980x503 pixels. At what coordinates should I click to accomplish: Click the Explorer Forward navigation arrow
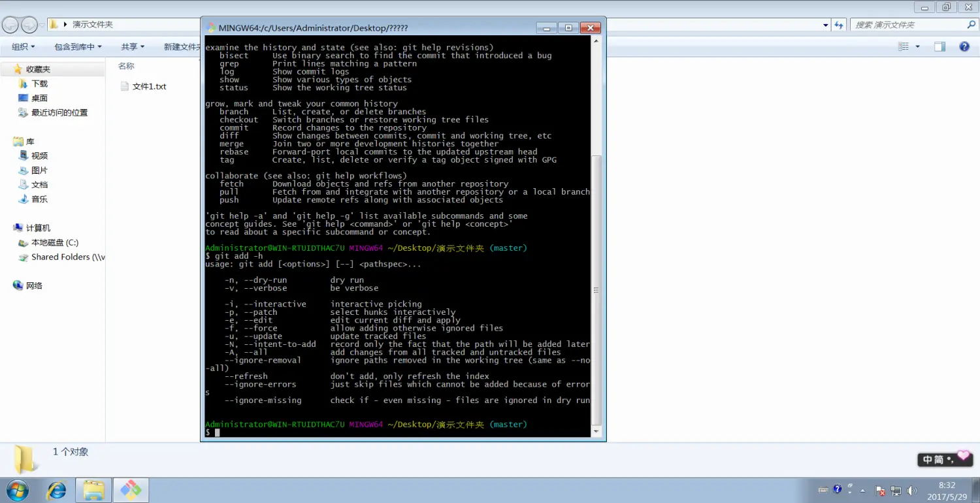click(x=29, y=25)
